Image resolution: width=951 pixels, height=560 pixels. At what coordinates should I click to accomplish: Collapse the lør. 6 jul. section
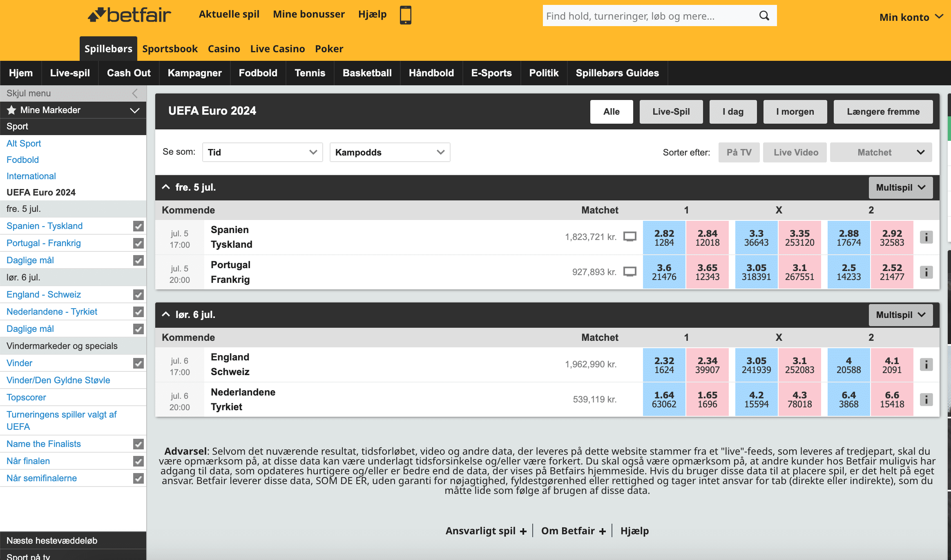tap(166, 314)
